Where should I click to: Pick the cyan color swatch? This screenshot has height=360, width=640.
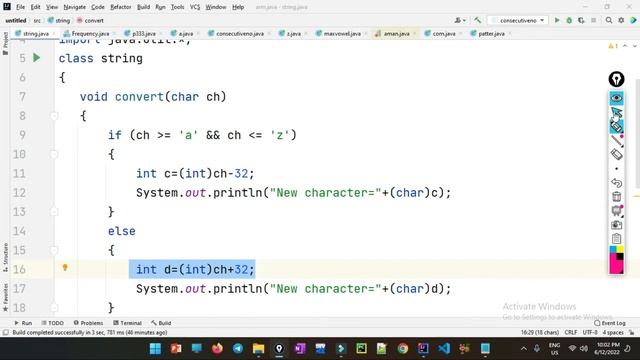coord(613,249)
